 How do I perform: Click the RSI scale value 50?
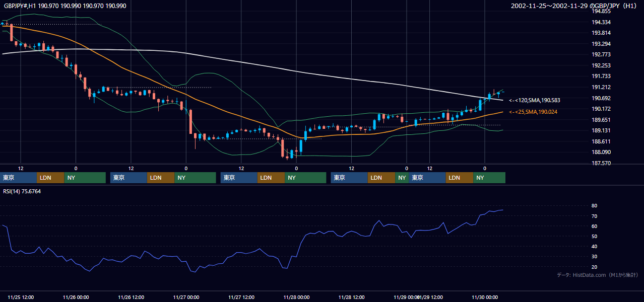[595, 236]
